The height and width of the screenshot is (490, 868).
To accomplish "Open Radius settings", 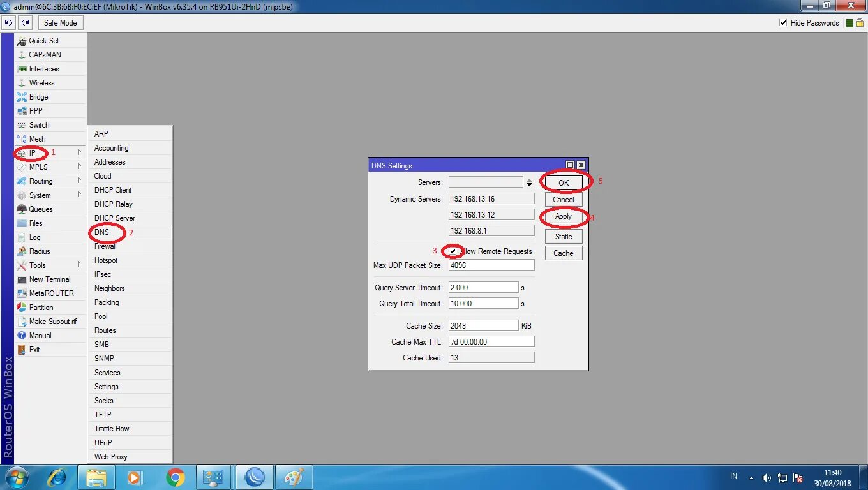I will (50, 251).
